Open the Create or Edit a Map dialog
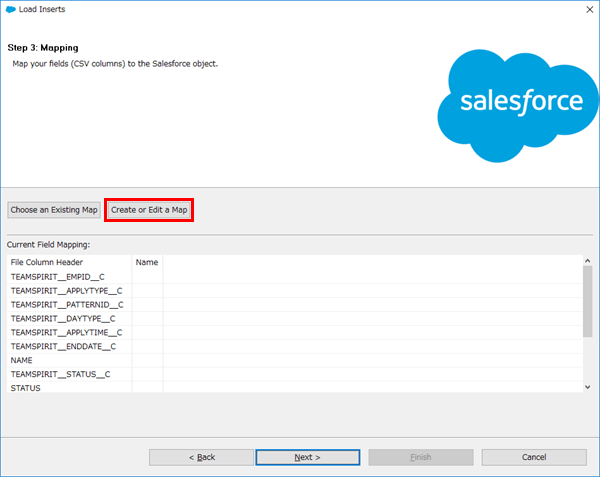The width and height of the screenshot is (600, 477). (x=149, y=210)
